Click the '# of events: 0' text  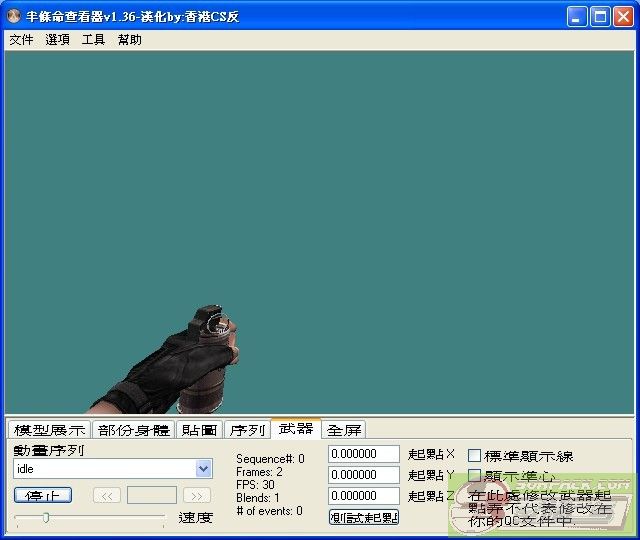point(269,511)
